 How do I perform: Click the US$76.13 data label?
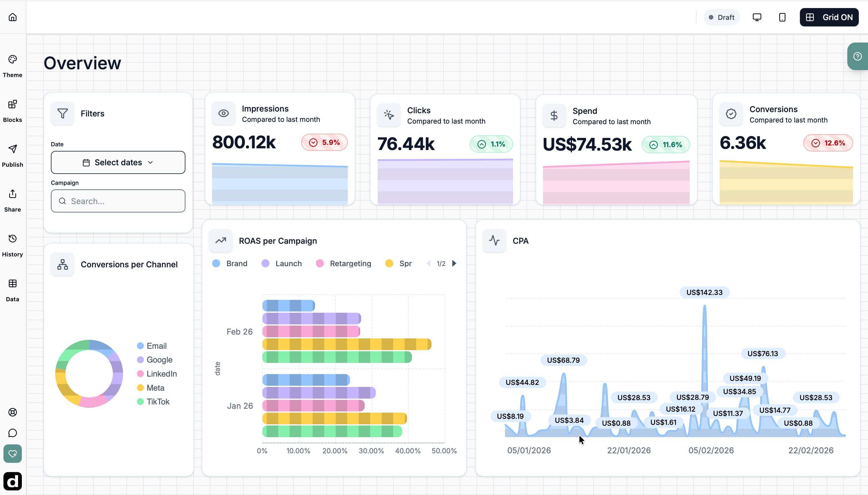tap(763, 354)
